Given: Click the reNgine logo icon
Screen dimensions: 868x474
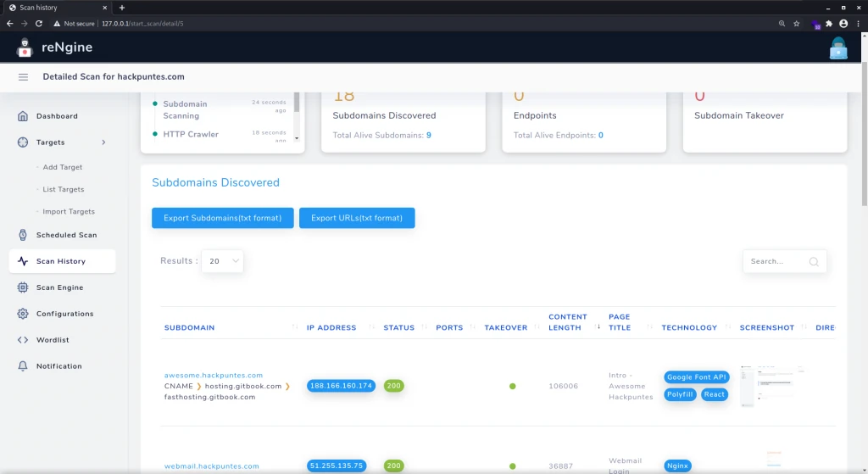Looking at the screenshot, I should click(25, 47).
